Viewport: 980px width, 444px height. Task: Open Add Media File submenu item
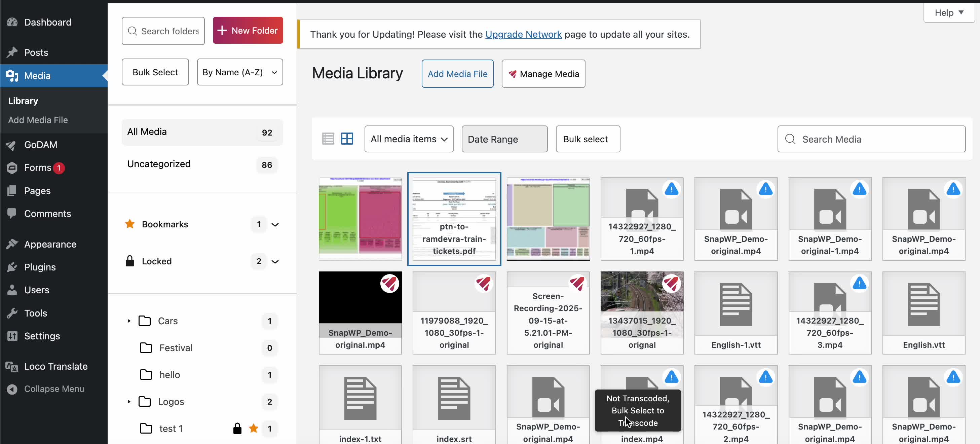coord(38,120)
